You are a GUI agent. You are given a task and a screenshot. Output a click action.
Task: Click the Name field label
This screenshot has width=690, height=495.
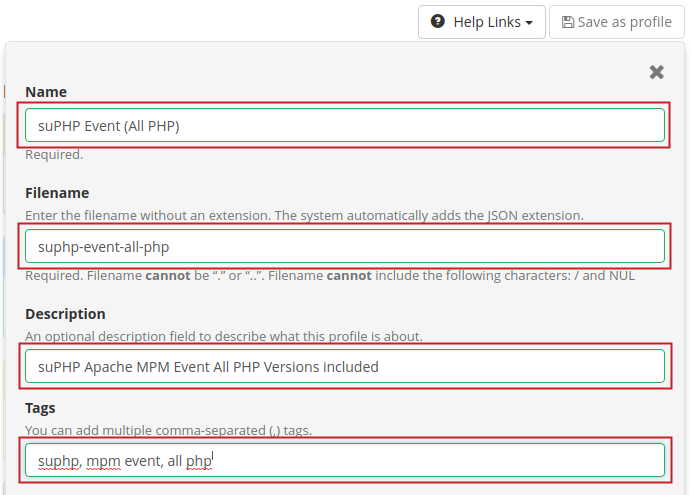pyautogui.click(x=45, y=92)
